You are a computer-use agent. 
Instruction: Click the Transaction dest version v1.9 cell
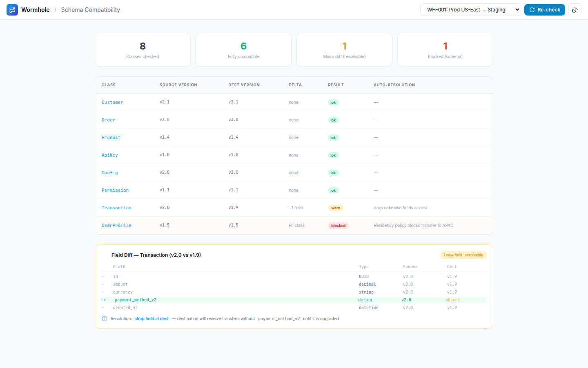233,208
